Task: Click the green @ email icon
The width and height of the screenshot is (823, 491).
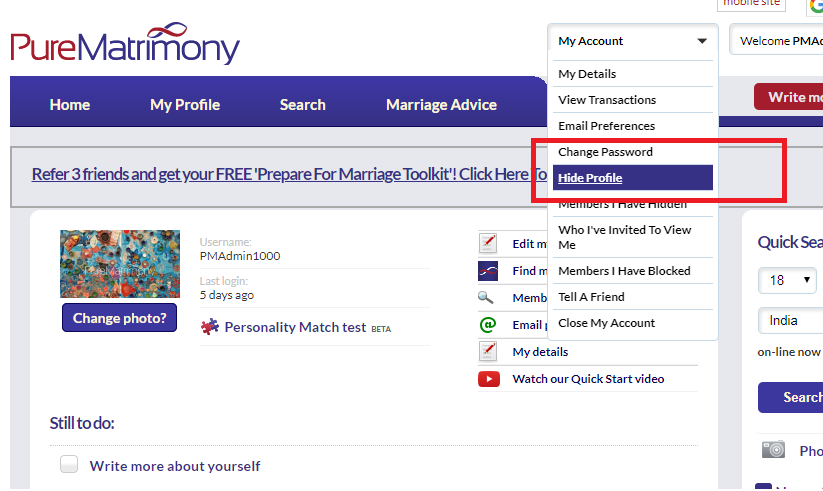Action: (488, 325)
